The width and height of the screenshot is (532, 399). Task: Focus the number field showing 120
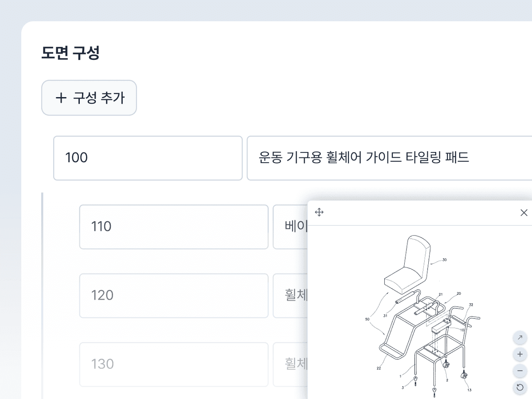click(173, 295)
